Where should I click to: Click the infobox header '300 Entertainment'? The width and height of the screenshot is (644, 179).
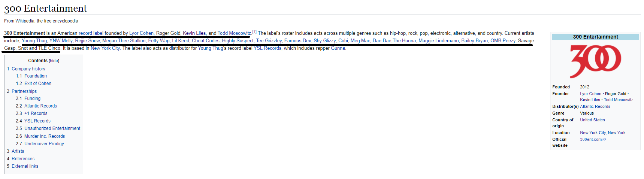(x=596, y=37)
